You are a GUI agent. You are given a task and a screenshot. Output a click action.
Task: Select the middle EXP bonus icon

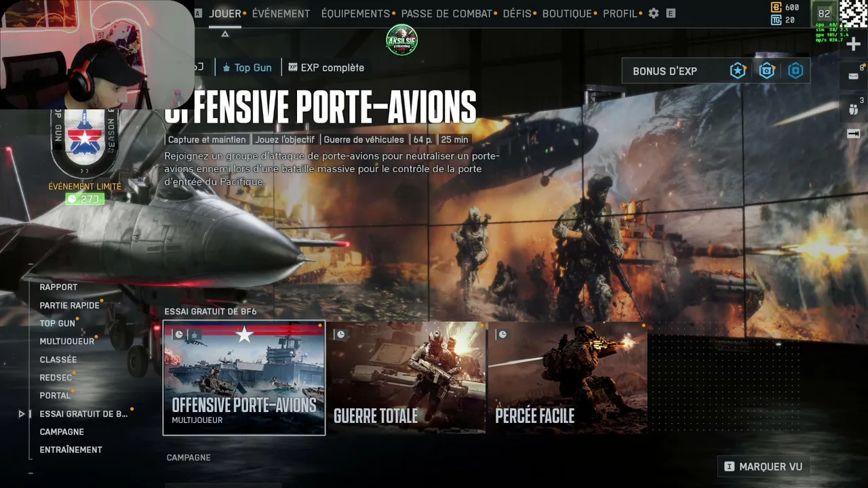[767, 70]
